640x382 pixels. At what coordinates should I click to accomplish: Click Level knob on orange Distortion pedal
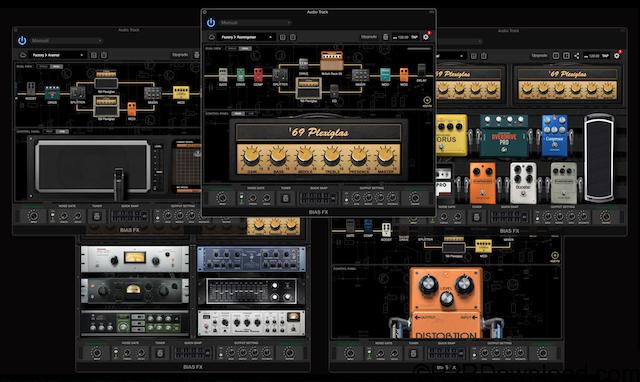446,299
